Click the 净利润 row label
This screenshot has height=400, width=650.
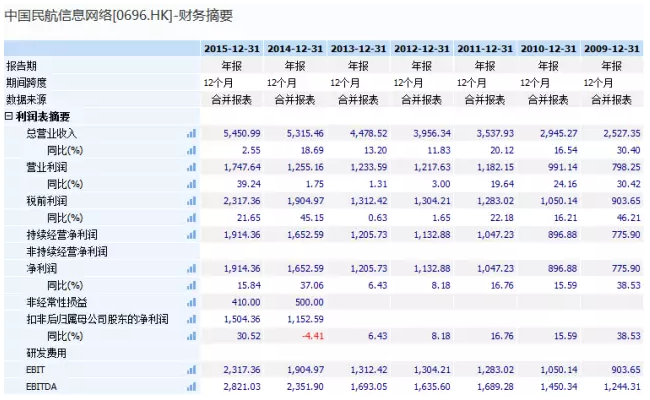(x=41, y=269)
